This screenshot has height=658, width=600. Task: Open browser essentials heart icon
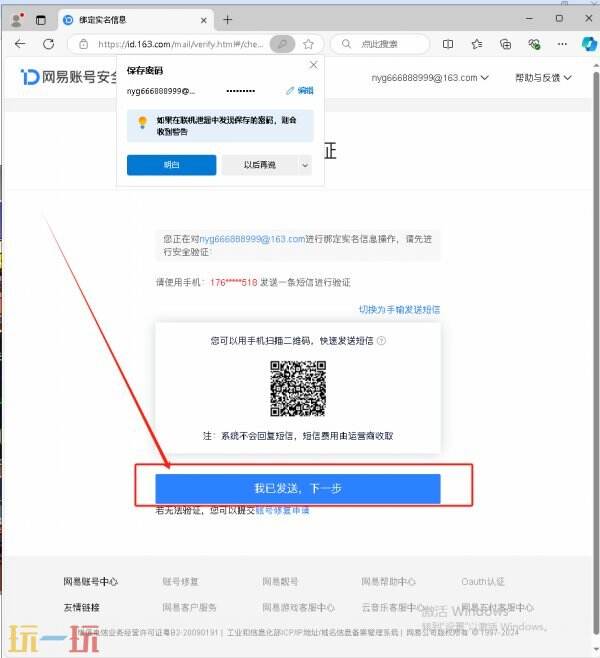tap(534, 44)
